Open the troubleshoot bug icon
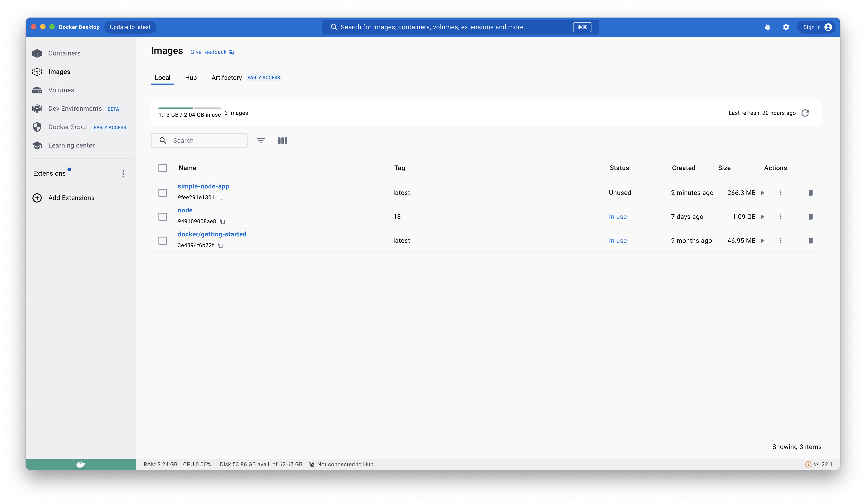This screenshot has height=504, width=866. pyautogui.click(x=767, y=27)
